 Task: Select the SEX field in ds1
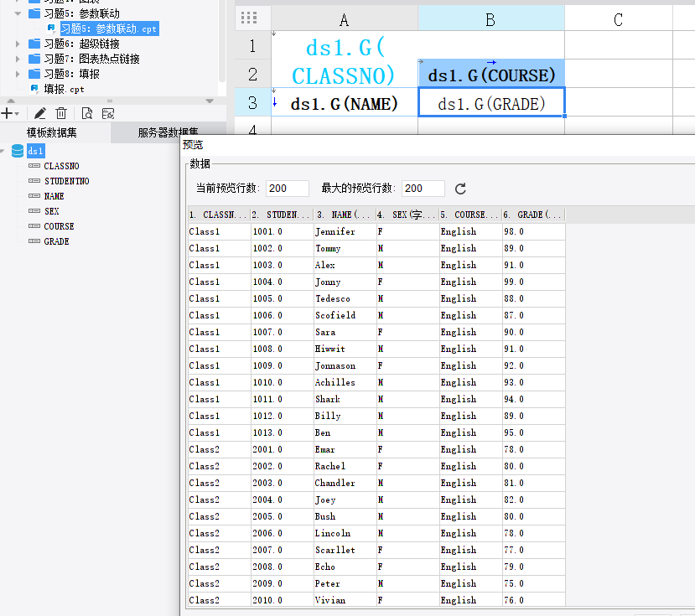click(x=51, y=211)
